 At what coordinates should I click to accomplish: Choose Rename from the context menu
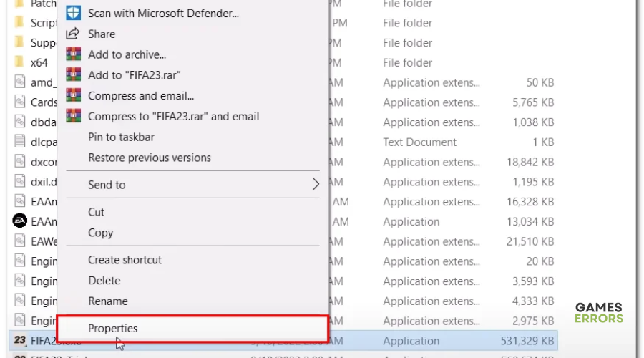(108, 301)
